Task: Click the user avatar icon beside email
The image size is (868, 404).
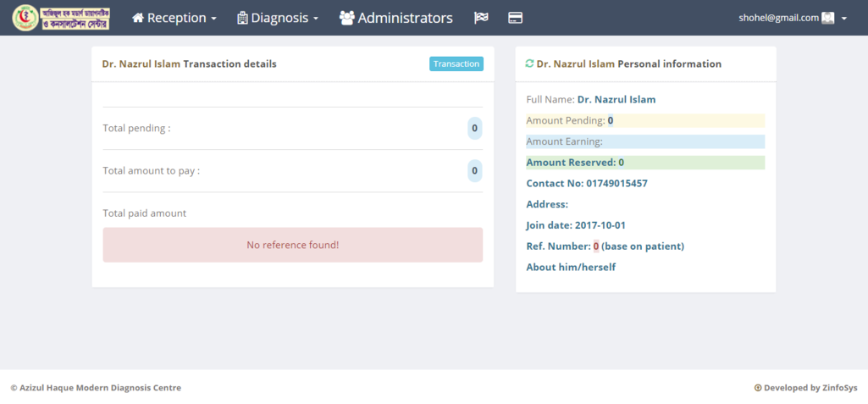Action: coord(828,18)
